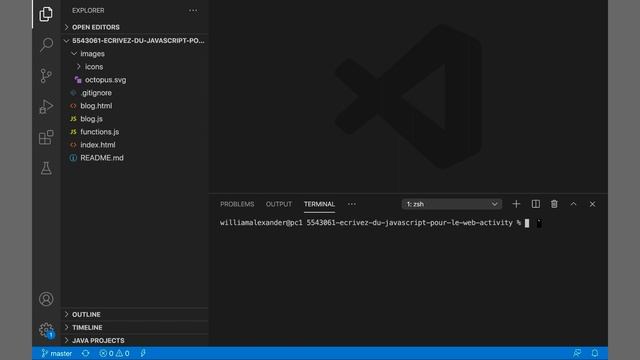Open functions.js file

[x=135, y=132]
